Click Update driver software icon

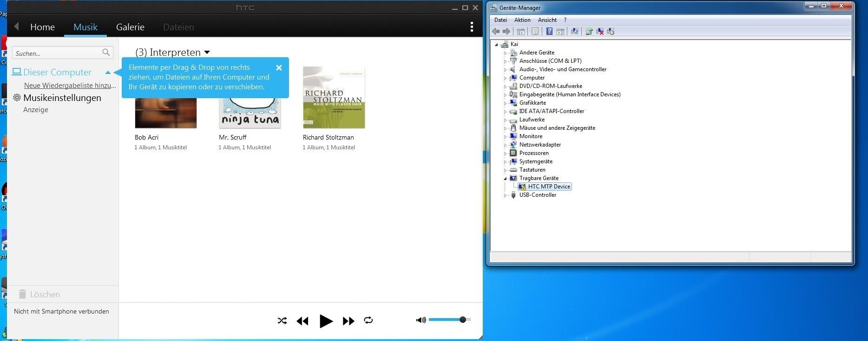click(x=589, y=32)
